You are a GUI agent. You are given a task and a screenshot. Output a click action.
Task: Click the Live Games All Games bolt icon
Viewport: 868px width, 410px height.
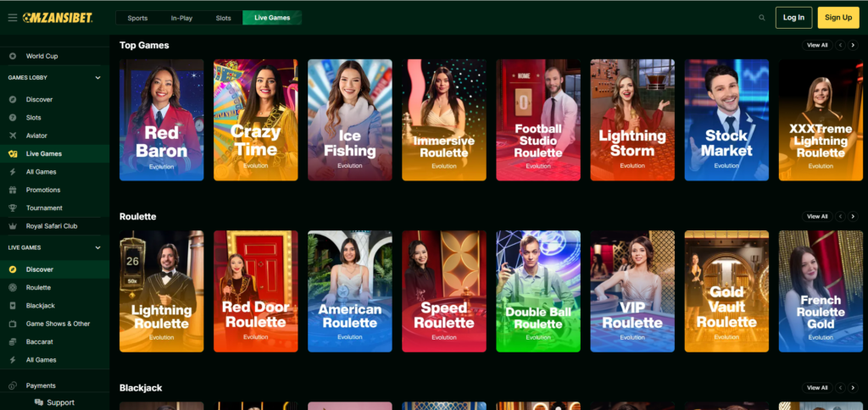(14, 360)
